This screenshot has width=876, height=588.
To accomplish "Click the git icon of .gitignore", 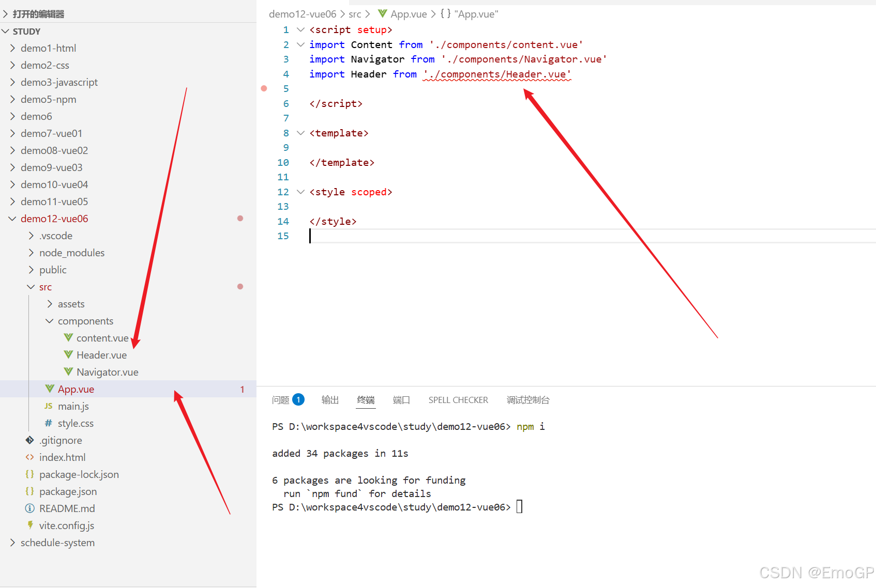I will 30,440.
